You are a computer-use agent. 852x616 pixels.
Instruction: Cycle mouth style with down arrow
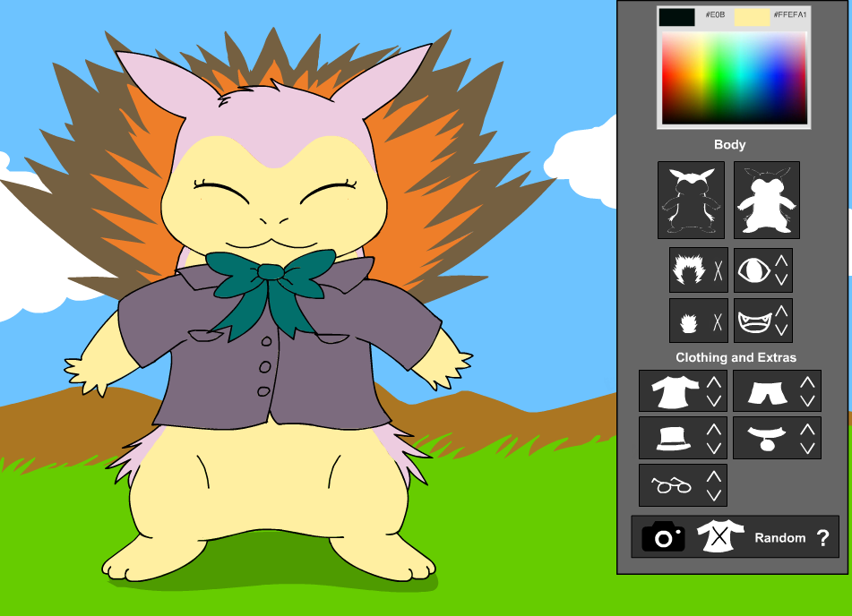(x=781, y=329)
